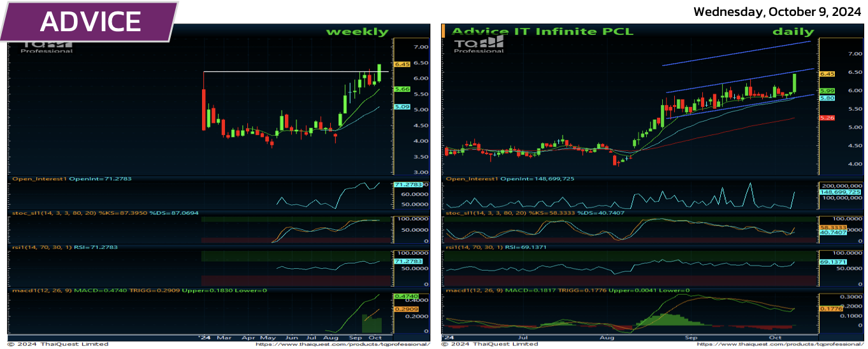Click the green 0.4740 MACD value tag

pos(406,296)
